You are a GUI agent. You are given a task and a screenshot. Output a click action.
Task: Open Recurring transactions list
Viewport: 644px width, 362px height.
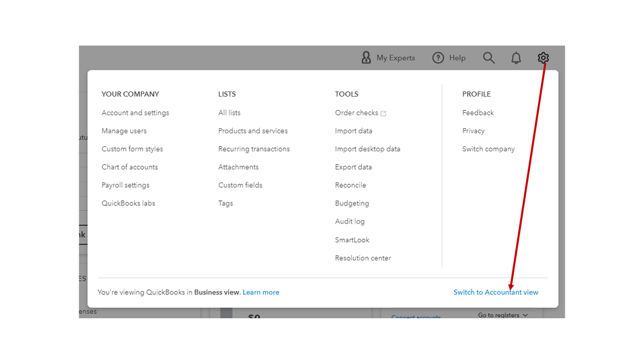point(254,149)
